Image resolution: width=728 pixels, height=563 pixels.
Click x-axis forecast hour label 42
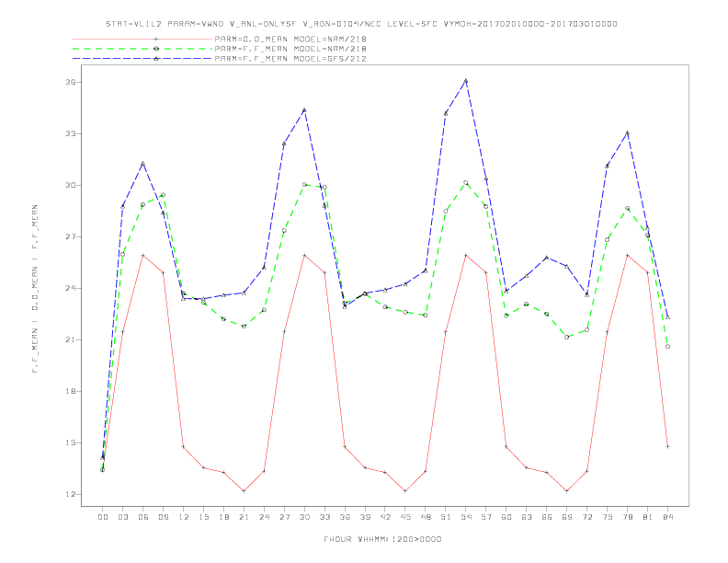(385, 517)
